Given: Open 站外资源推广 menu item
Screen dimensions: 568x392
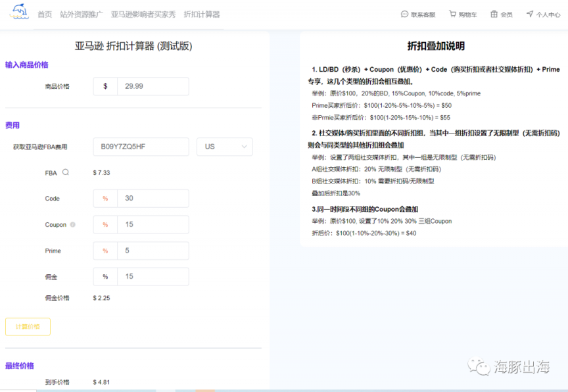Looking at the screenshot, I should (82, 14).
